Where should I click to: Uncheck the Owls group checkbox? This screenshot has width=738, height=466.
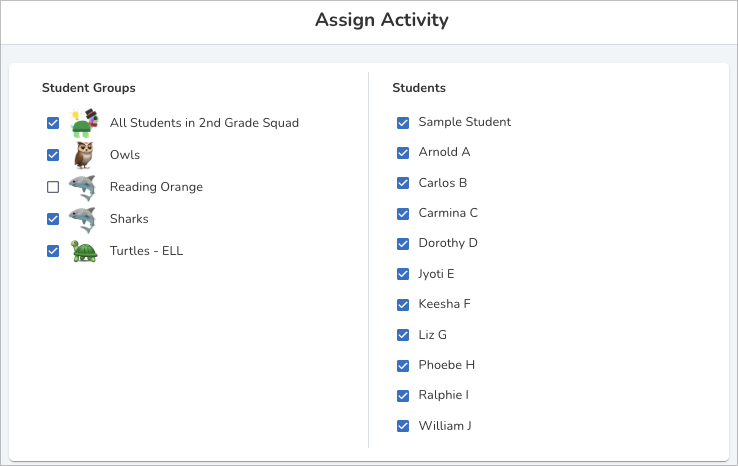click(x=53, y=155)
